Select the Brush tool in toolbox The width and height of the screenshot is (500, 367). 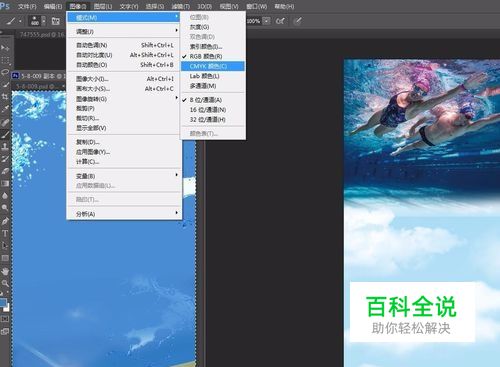tap(5, 134)
